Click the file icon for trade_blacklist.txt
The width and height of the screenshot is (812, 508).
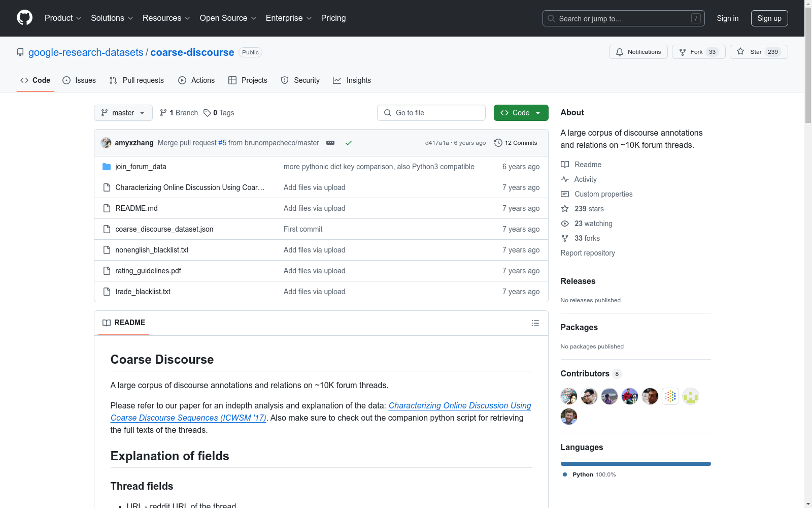[107, 292]
